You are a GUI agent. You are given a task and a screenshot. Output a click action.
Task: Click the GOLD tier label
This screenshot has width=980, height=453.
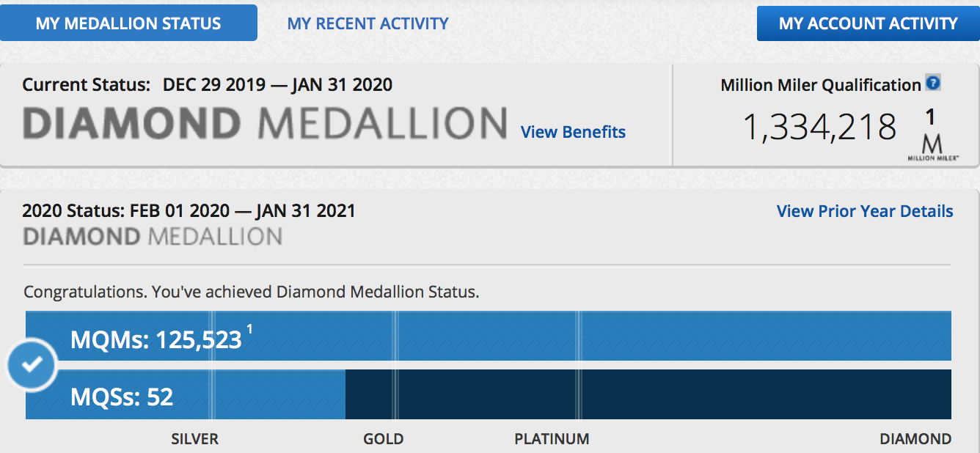pos(383,439)
